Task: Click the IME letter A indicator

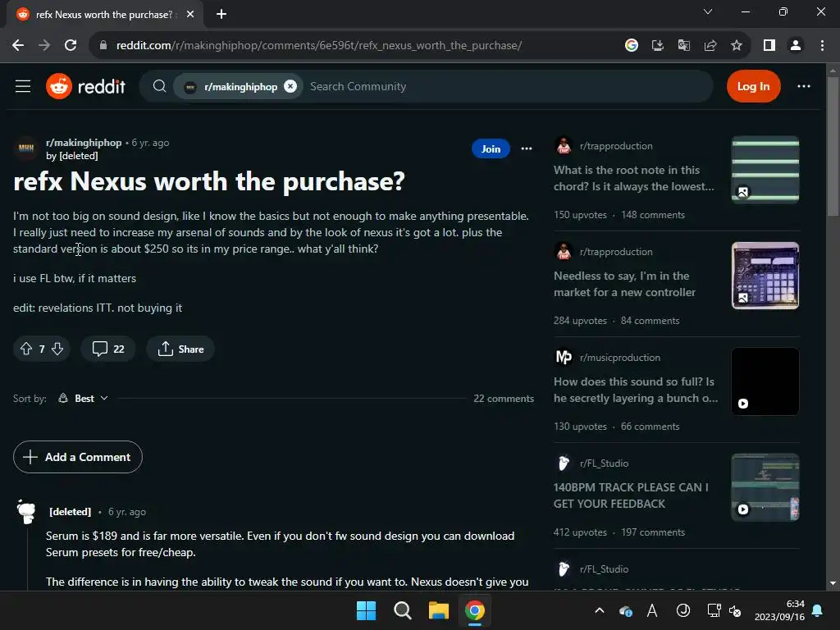Action: (x=652, y=610)
